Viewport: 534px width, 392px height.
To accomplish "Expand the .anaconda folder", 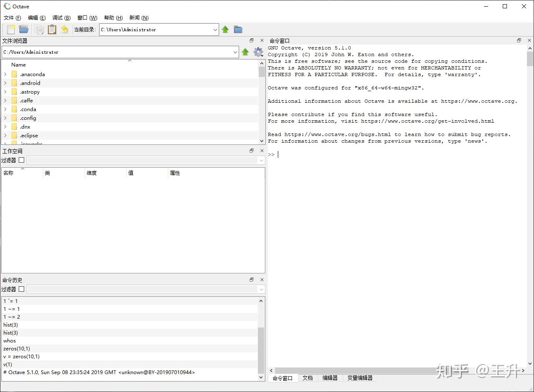I will point(5,74).
